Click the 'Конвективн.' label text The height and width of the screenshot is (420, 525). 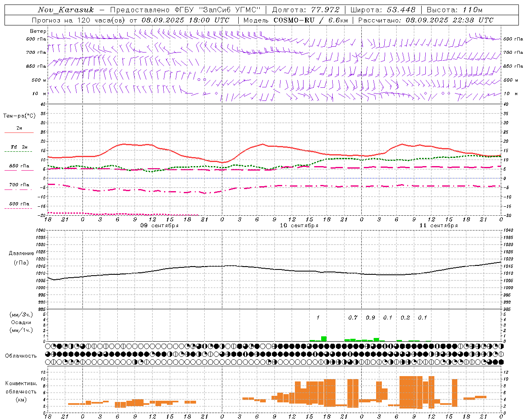[x=21, y=383]
